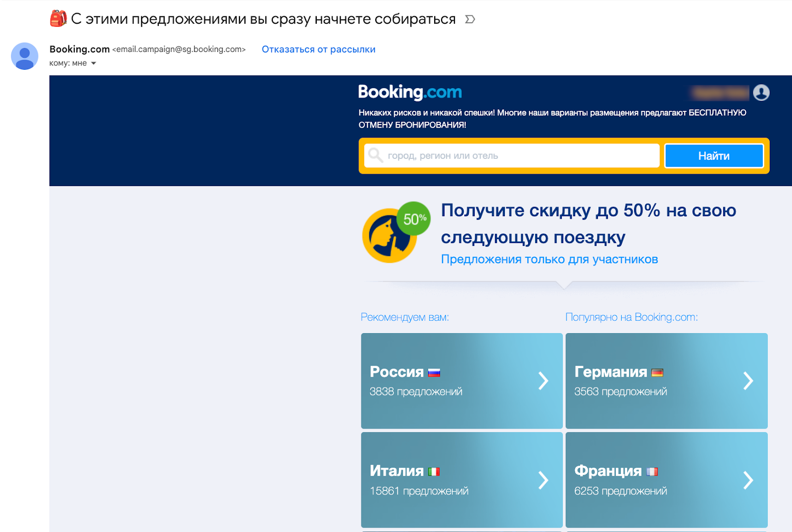Screen dimensions: 792x532
Task: Click the chevron arrow on Франция card
Action: pyautogui.click(x=748, y=480)
